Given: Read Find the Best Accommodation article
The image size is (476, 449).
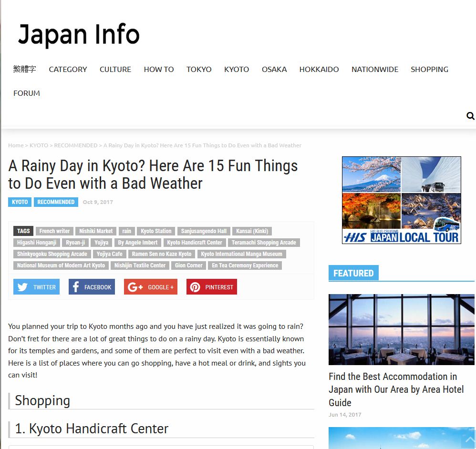Looking at the screenshot, I should pyautogui.click(x=396, y=389).
